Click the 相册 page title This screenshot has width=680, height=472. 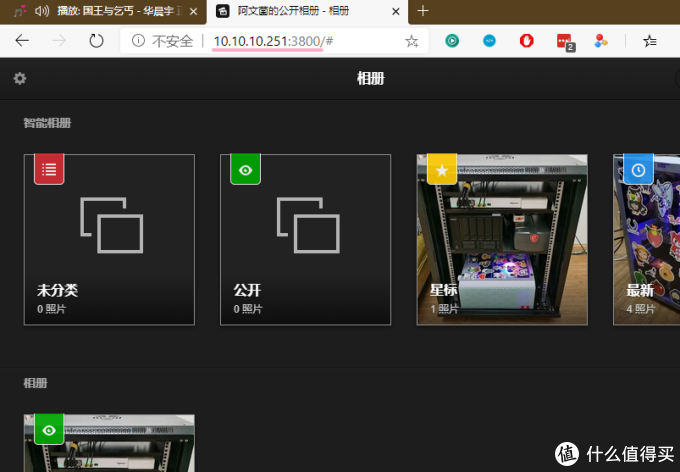click(370, 79)
